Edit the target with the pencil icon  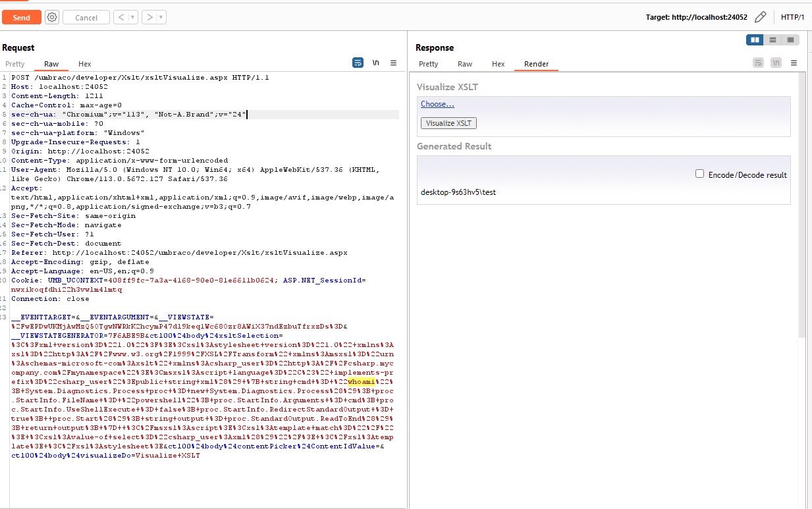761,17
